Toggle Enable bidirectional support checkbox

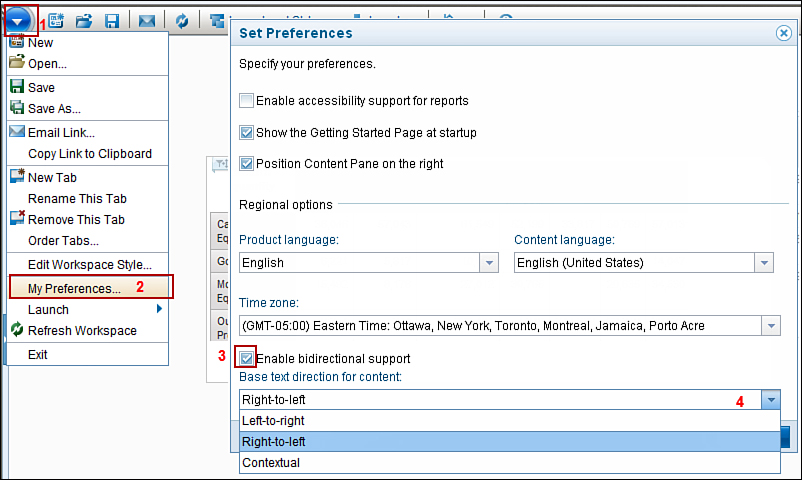coord(247,358)
